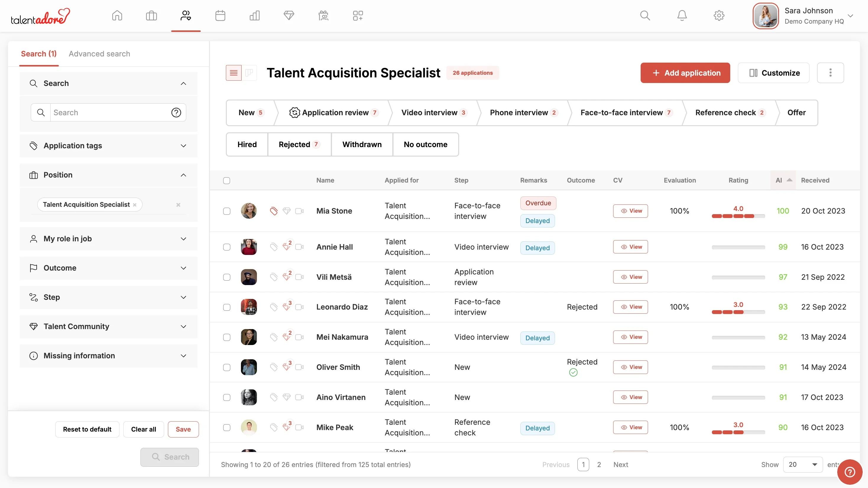Open the diamond Talent Community nav icon
The image size is (868, 488).
point(289,15)
